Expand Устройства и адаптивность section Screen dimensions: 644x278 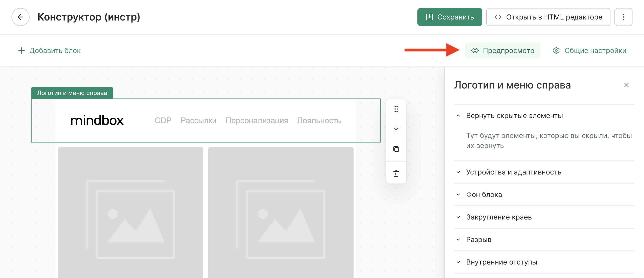pyautogui.click(x=544, y=172)
